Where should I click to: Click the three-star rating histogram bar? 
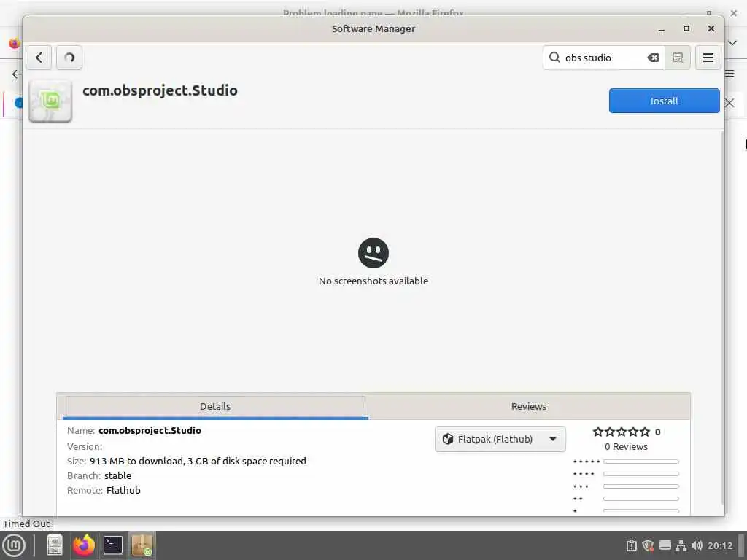click(x=640, y=486)
